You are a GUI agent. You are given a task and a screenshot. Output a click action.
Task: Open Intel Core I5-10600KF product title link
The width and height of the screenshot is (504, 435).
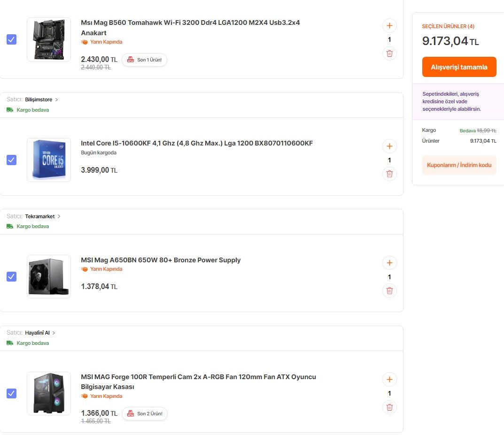coord(197,143)
